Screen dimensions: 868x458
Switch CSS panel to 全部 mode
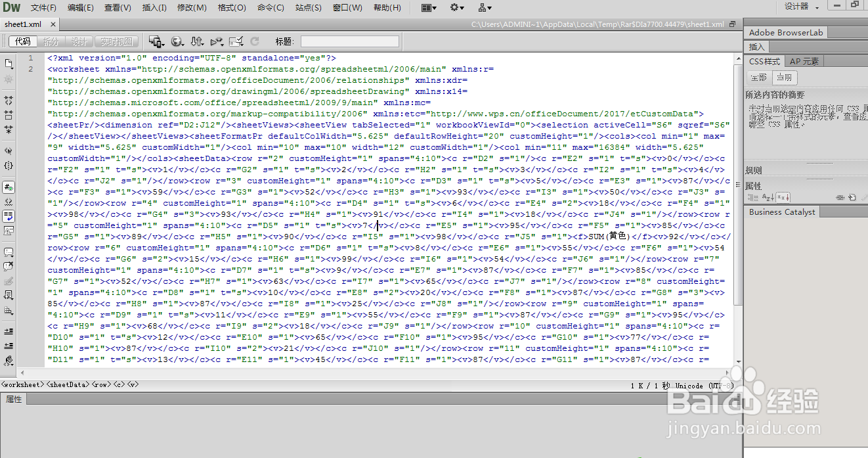coord(759,77)
